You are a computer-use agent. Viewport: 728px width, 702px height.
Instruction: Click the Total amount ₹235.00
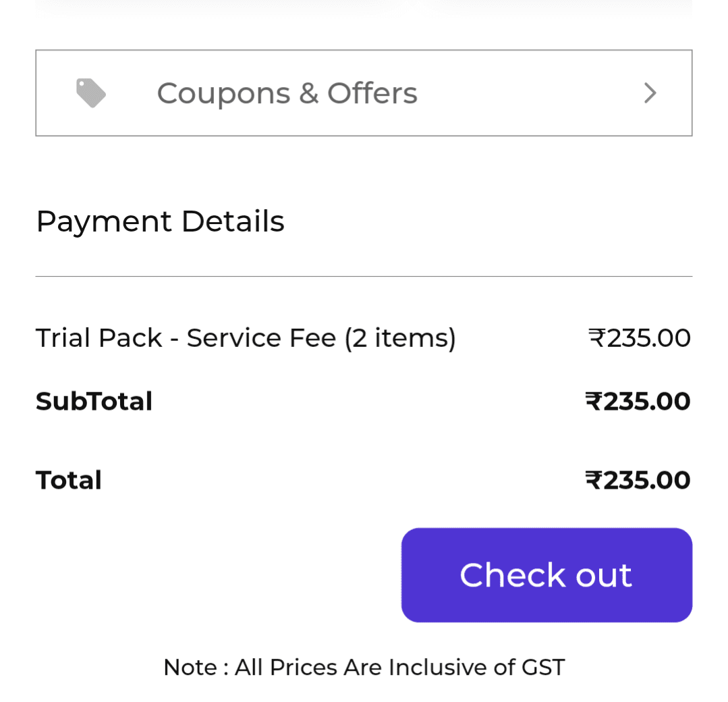[638, 481]
